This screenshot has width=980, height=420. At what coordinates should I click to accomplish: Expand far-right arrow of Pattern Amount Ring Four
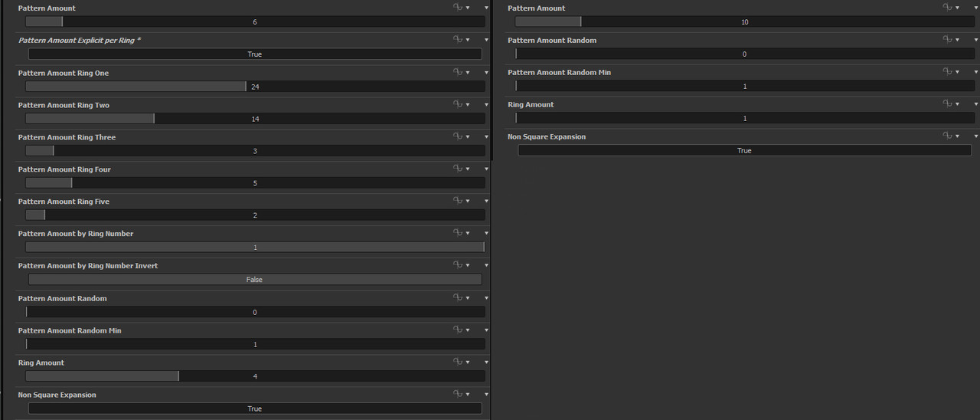(x=486, y=169)
